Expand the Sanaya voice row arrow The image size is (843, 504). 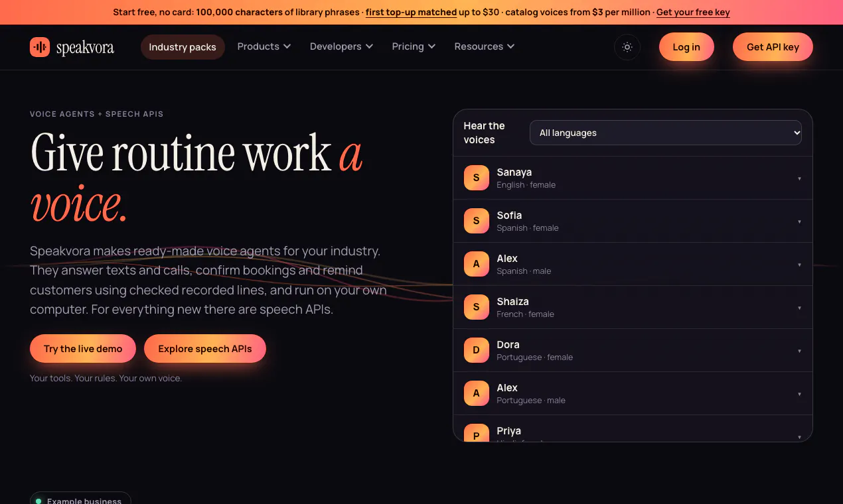(x=799, y=178)
